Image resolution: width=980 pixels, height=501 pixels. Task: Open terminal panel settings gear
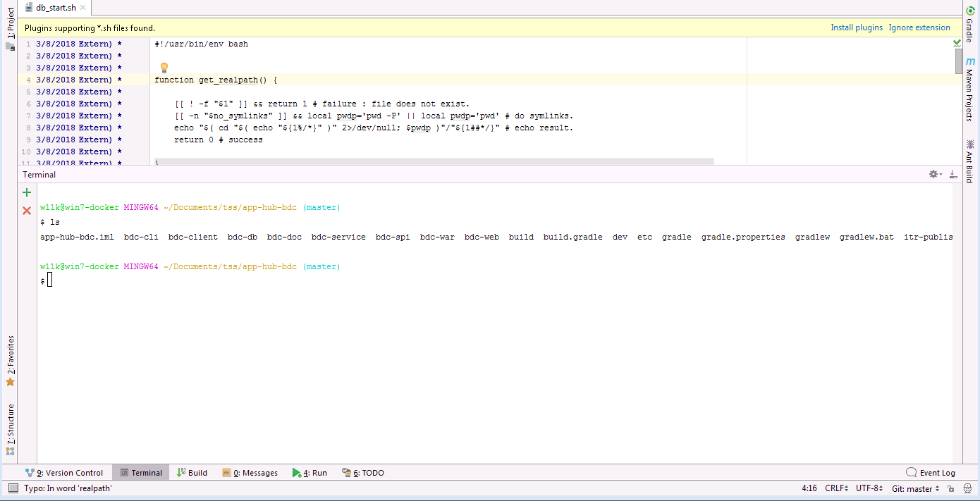[935, 174]
